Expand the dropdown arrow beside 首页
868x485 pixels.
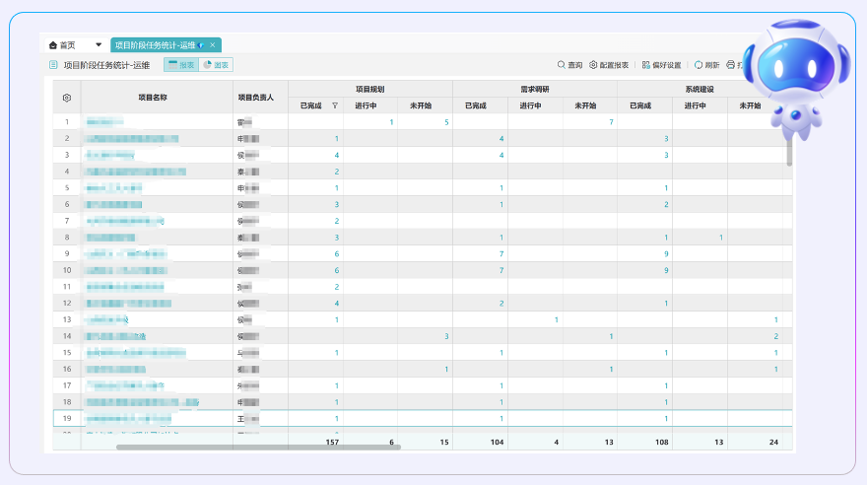[x=99, y=45]
